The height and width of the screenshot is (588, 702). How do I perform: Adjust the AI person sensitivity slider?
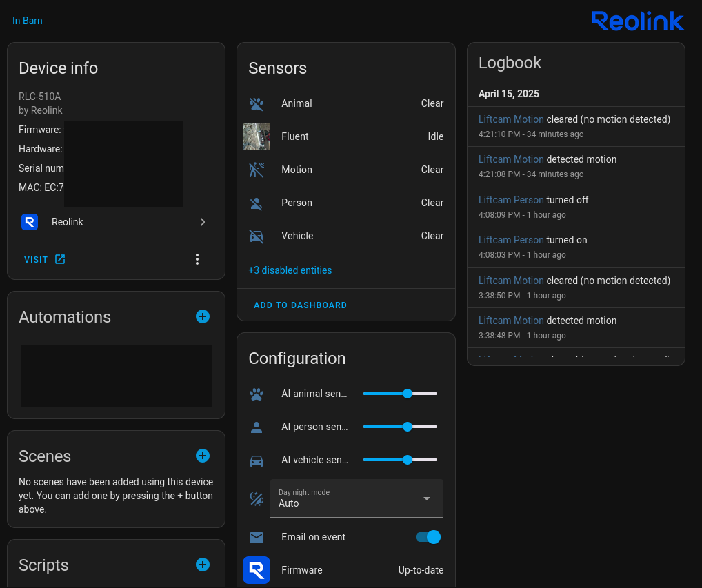click(x=400, y=427)
